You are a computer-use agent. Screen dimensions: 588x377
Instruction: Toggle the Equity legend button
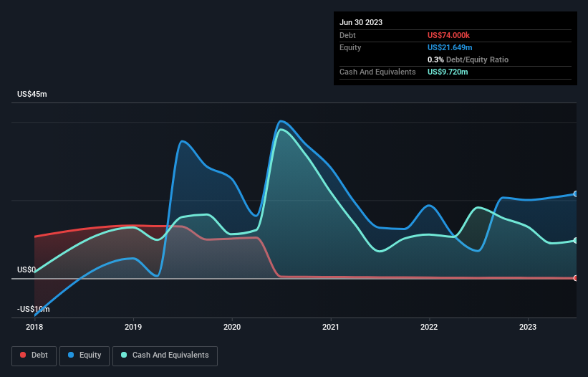click(x=85, y=355)
